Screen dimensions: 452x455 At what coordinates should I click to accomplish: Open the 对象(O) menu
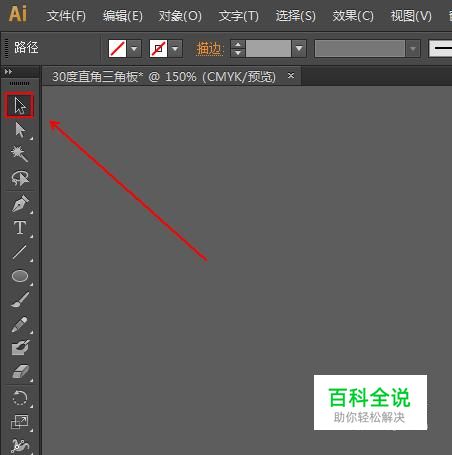click(180, 16)
